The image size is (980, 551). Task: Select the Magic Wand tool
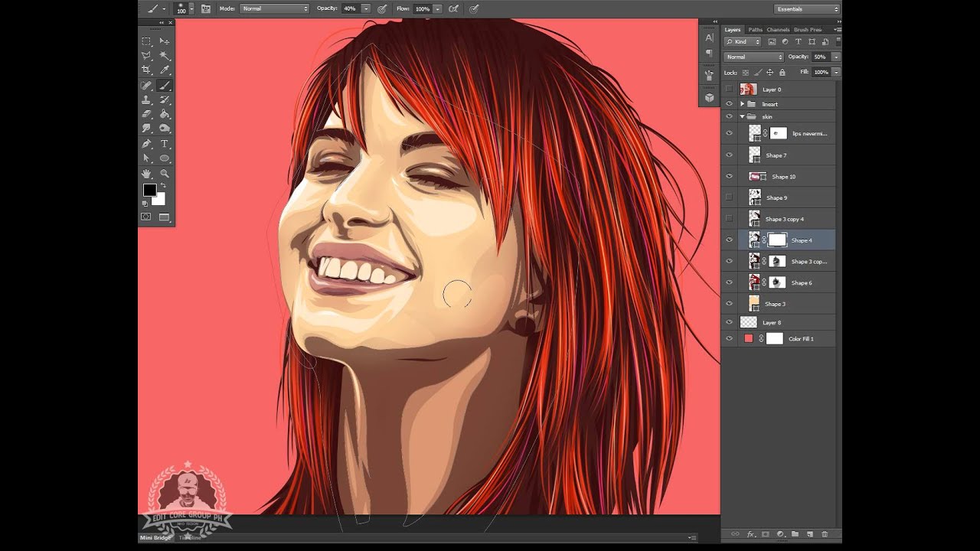165,56
